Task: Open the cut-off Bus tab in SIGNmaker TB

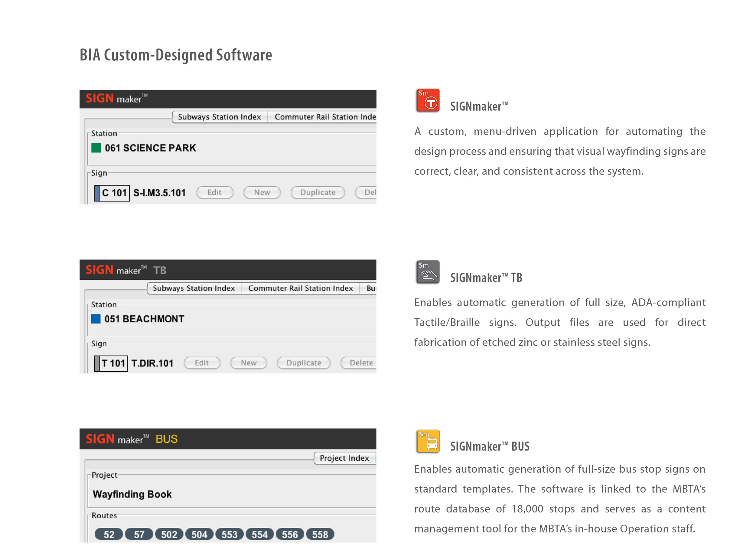Action: 368,288
